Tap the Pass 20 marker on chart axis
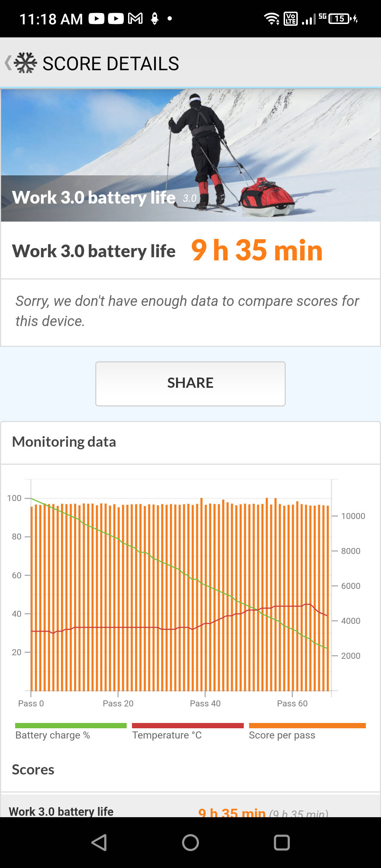This screenshot has height=868, width=381. (118, 703)
